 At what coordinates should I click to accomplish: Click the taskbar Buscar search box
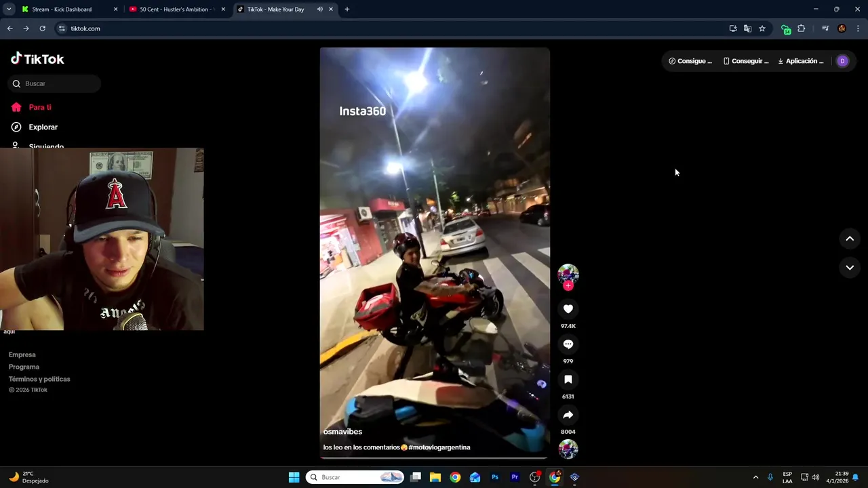[355, 477]
